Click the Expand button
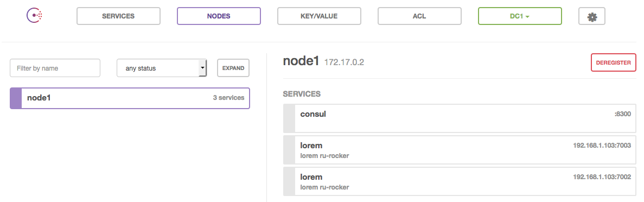 [x=233, y=68]
